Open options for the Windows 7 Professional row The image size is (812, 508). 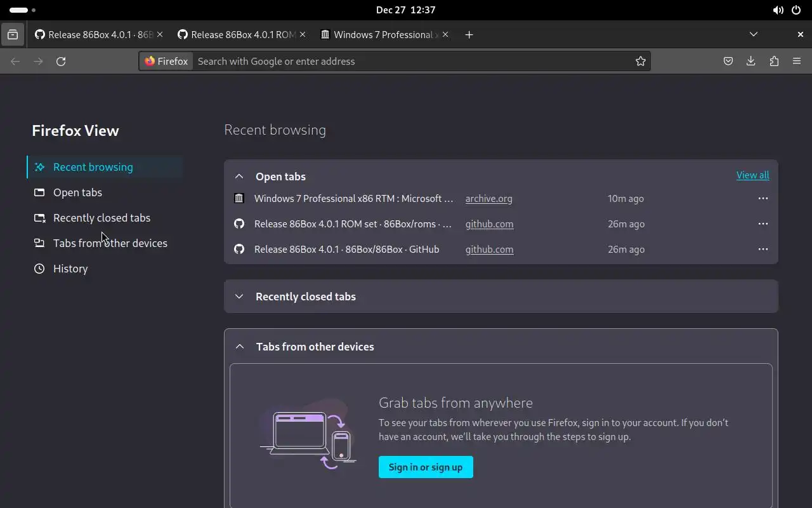(x=763, y=199)
